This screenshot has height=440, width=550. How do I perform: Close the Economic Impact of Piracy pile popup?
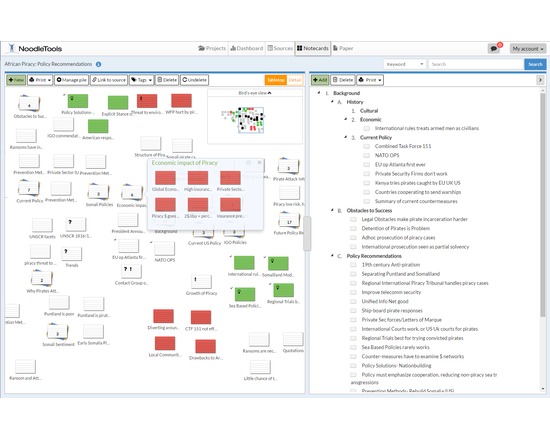pos(259,162)
